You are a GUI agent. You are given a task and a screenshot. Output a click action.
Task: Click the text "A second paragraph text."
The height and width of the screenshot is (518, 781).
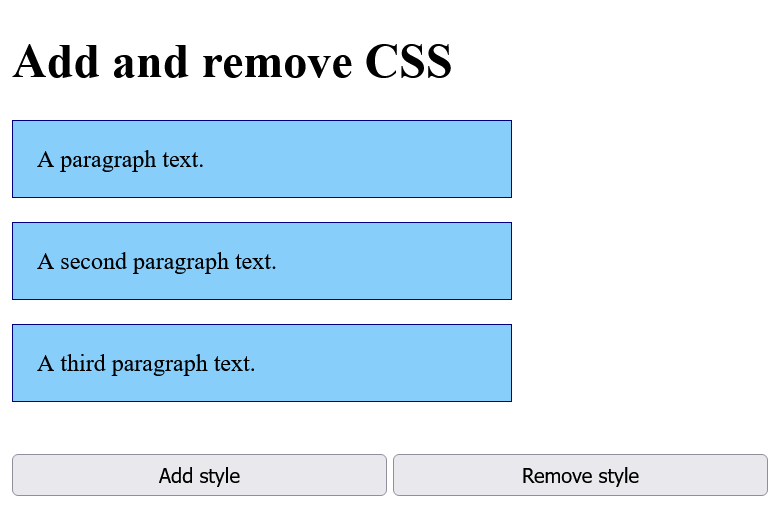coord(156,261)
